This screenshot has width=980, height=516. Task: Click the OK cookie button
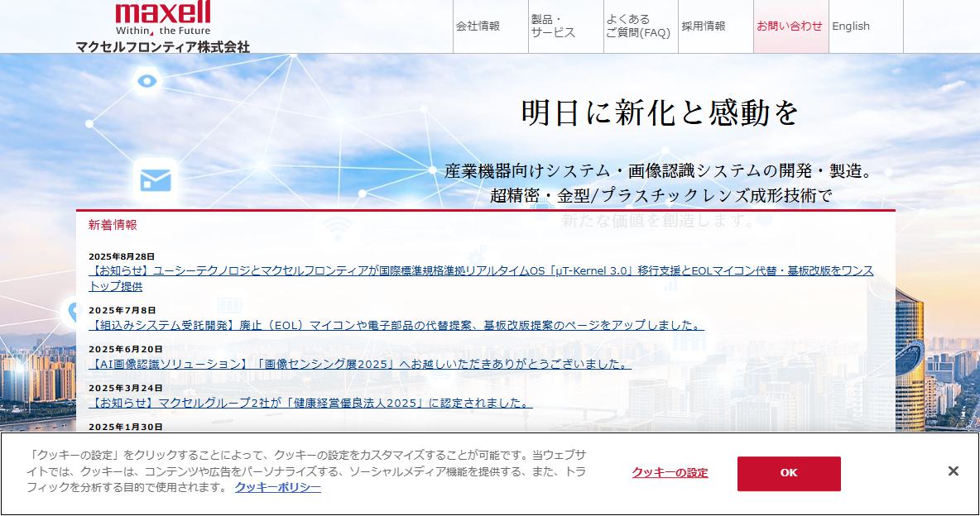789,473
